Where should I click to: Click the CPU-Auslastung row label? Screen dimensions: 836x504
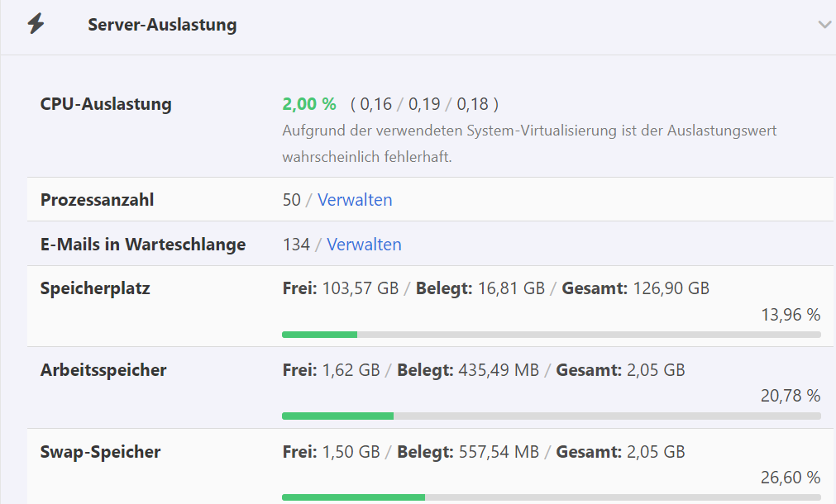[106, 104]
